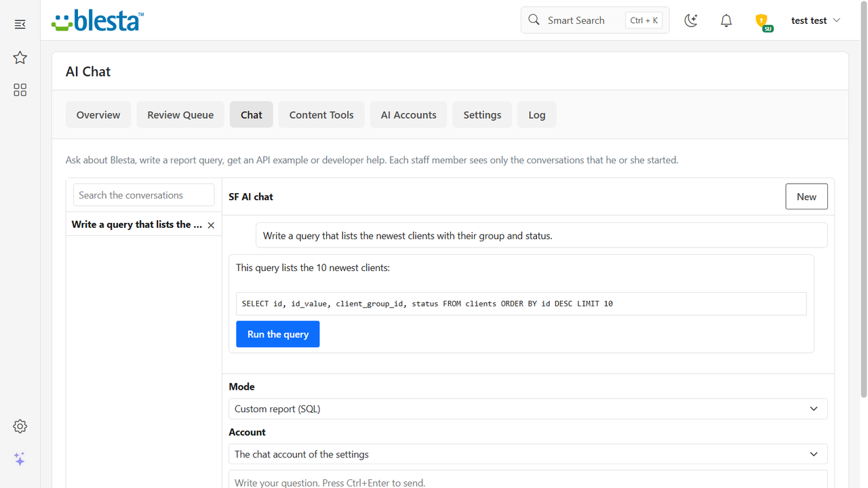Open the favorites star icon

(x=20, y=58)
